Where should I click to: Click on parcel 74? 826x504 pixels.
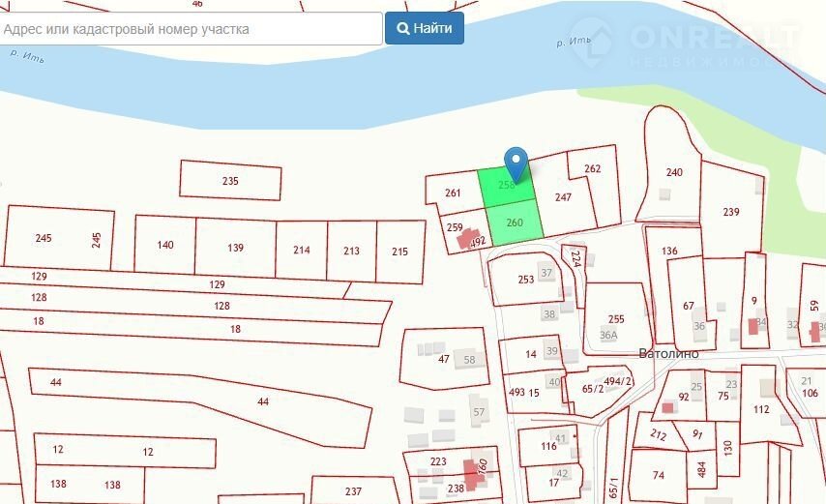coord(659,475)
